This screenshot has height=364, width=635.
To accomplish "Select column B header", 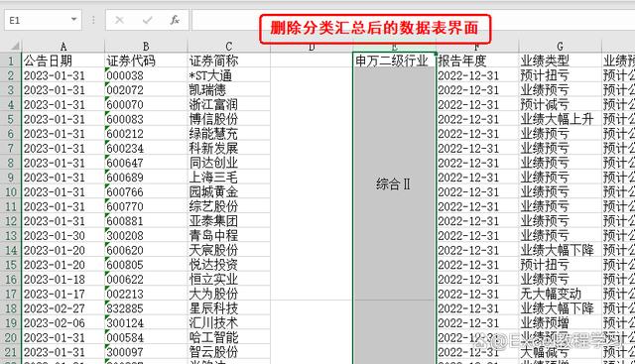I will click(x=146, y=47).
